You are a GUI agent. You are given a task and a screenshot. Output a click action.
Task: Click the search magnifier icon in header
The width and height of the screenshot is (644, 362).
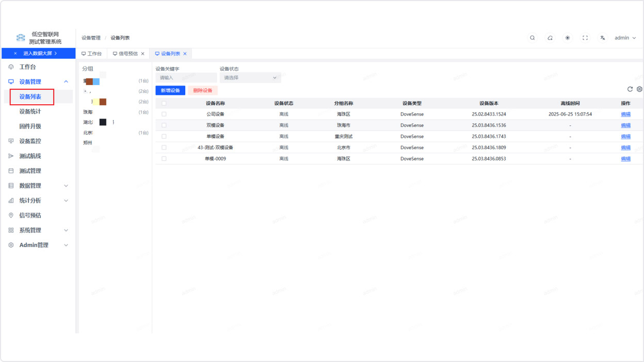533,38
